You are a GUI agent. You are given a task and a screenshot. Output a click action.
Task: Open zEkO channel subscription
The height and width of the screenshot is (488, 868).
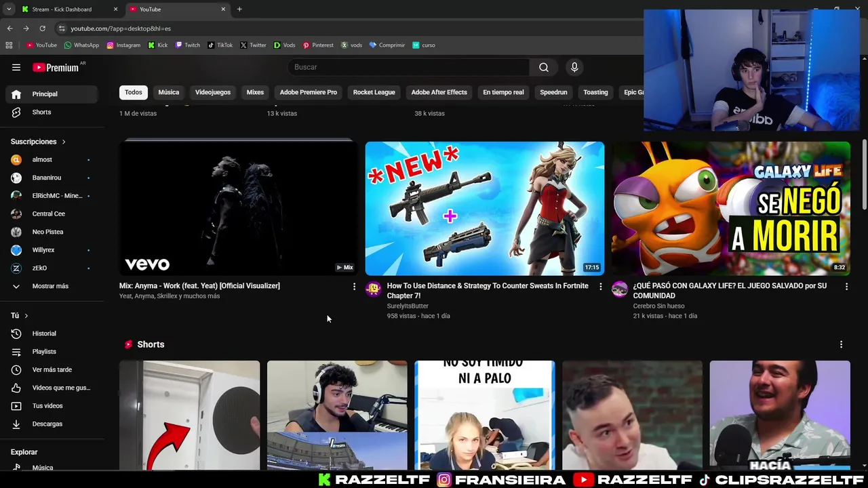(x=52, y=268)
